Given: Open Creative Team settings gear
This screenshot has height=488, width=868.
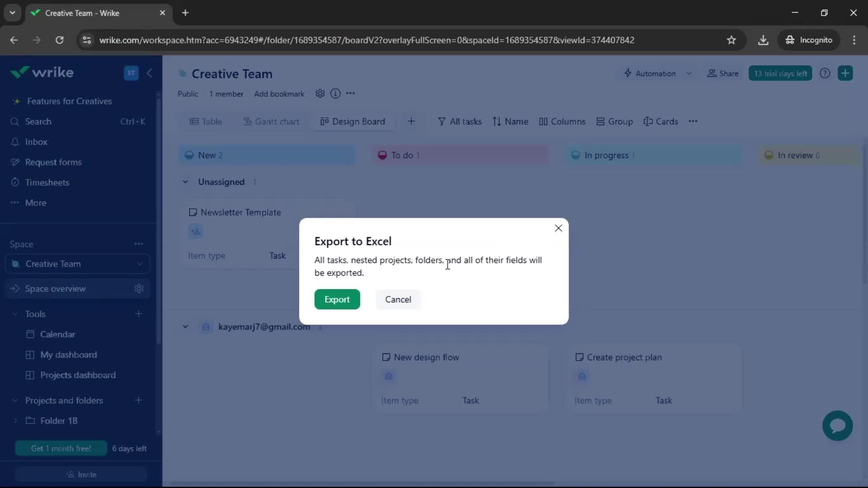Looking at the screenshot, I should pyautogui.click(x=320, y=94).
